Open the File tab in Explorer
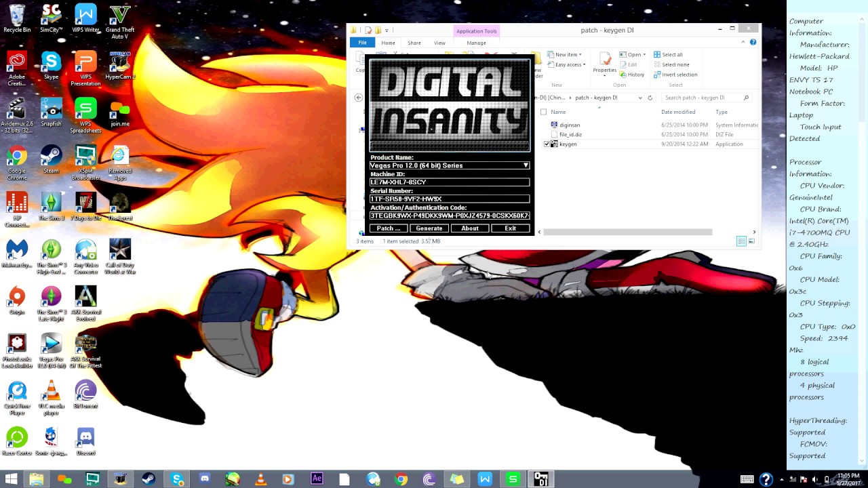Viewport: 868px width, 488px height. click(363, 43)
